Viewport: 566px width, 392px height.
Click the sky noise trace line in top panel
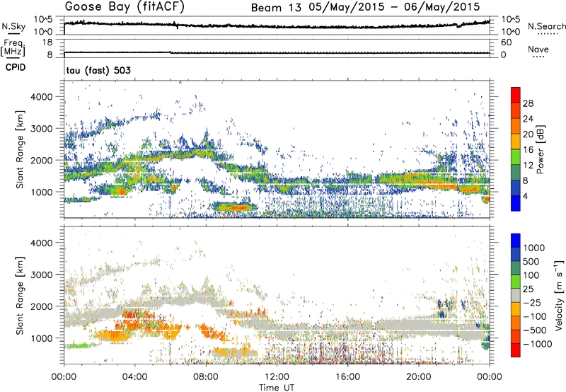[277, 25]
